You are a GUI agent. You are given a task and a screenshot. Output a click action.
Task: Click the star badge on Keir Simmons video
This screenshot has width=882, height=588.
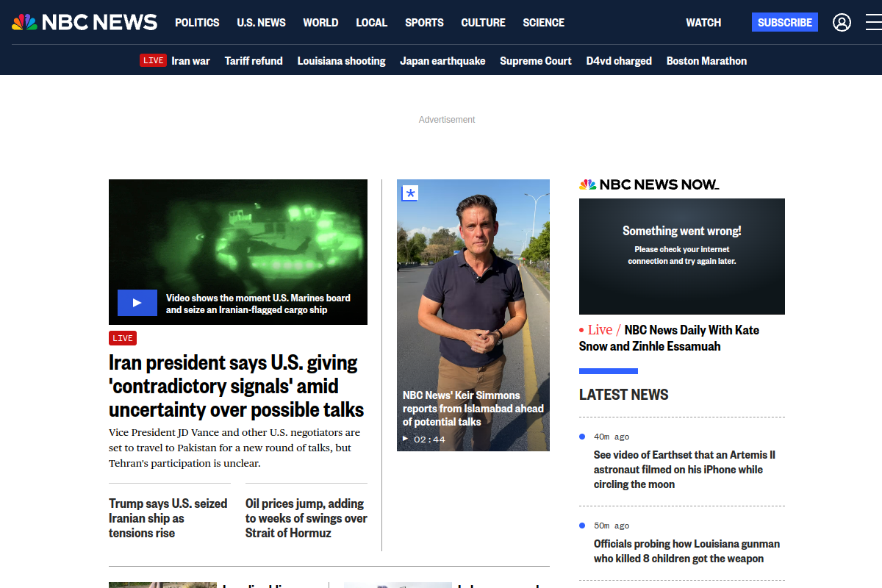click(410, 193)
